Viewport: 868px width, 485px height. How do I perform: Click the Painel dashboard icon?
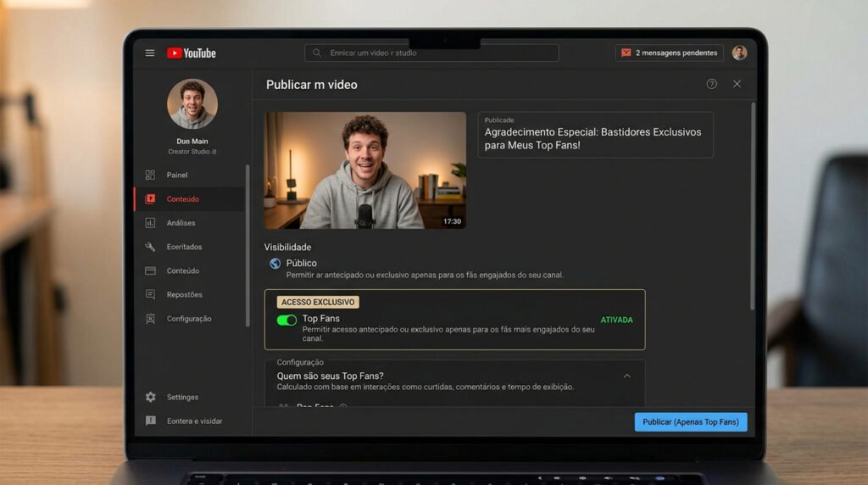[x=150, y=175]
